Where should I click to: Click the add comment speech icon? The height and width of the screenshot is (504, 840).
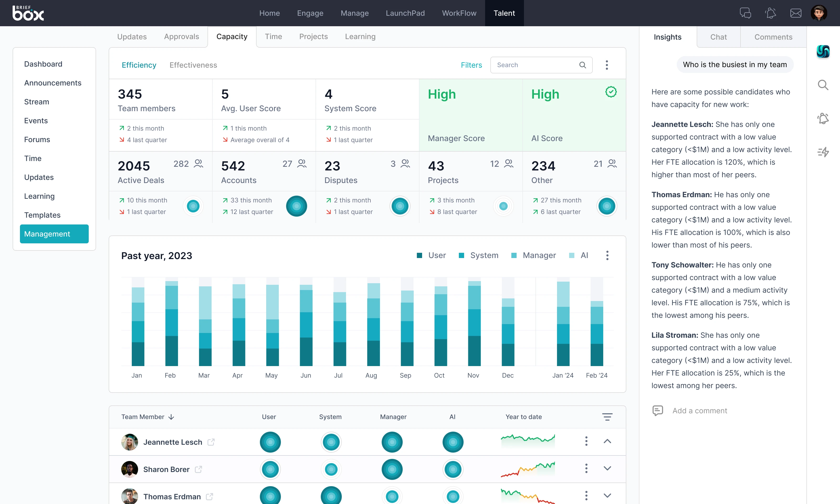tap(658, 410)
